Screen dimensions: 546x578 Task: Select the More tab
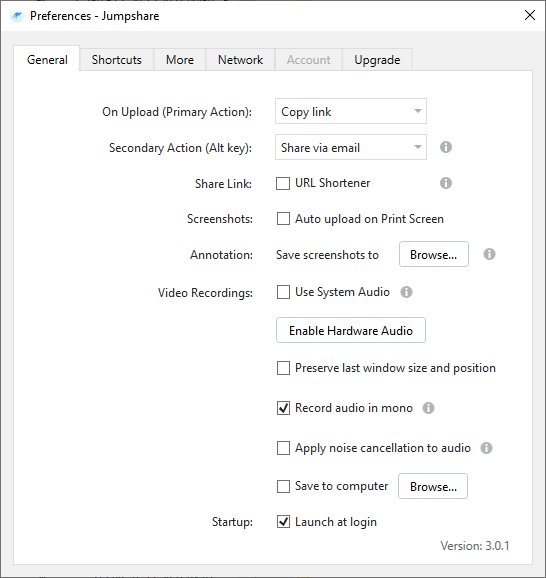click(180, 60)
